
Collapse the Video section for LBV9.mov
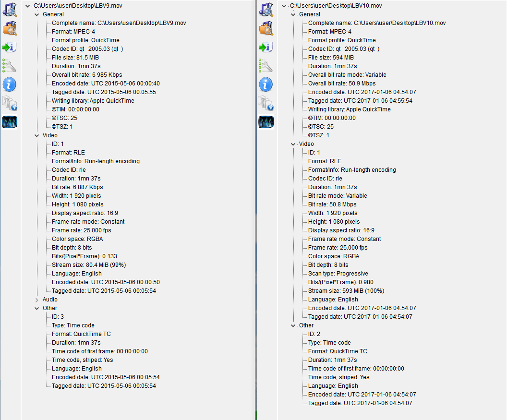coord(37,135)
